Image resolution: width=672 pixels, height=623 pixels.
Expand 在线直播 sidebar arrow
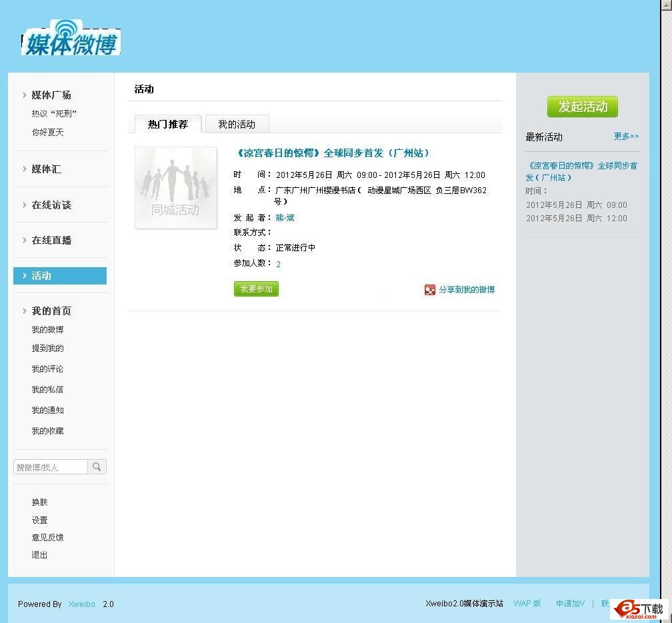(25, 240)
